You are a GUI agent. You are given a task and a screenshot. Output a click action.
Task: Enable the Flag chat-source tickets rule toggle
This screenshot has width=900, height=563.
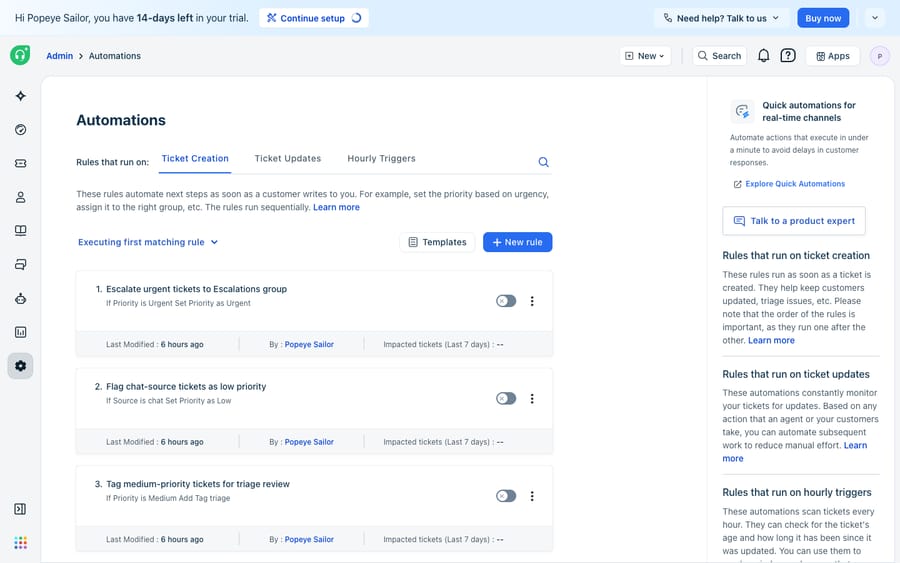pyautogui.click(x=506, y=399)
